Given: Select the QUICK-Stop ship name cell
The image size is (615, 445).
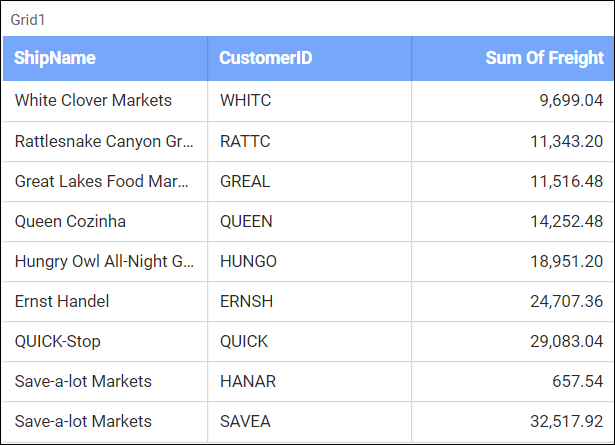Looking at the screenshot, I should (58, 341).
